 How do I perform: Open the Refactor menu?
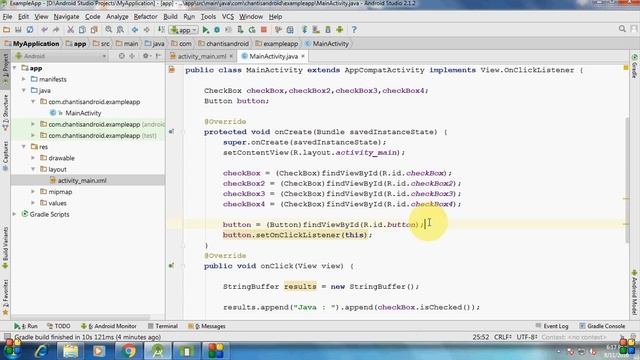pyautogui.click(x=145, y=17)
